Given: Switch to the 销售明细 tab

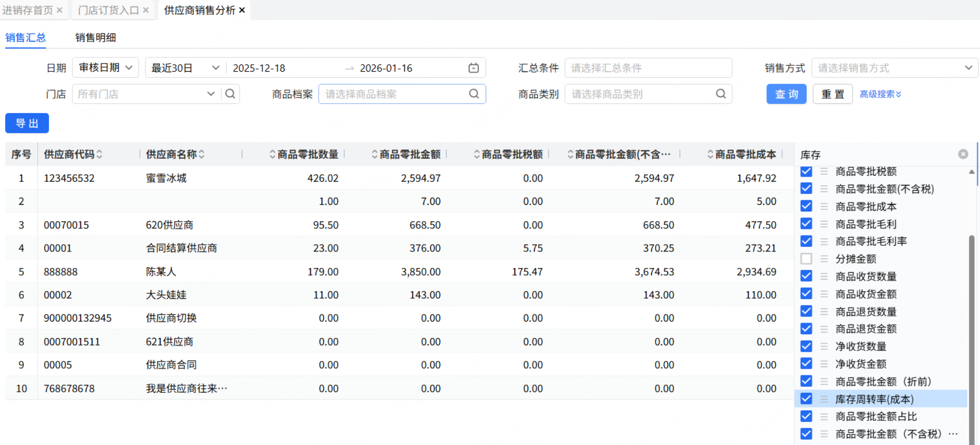Looking at the screenshot, I should [95, 37].
